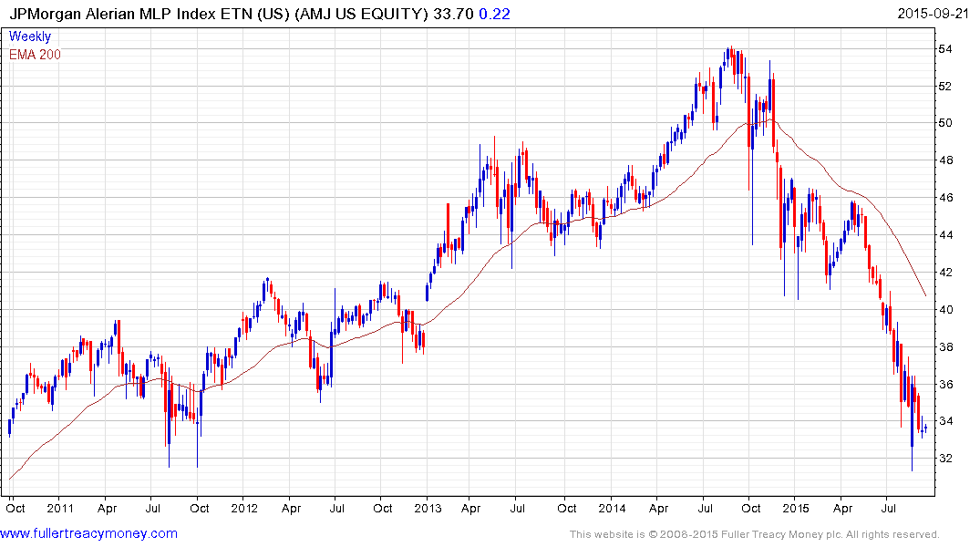Click the 'Apr' label right after 2011
The height and width of the screenshot is (547, 980).
108,508
